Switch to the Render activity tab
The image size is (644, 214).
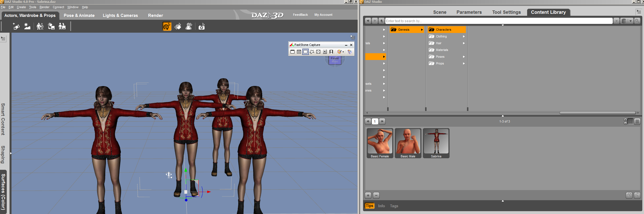(x=155, y=15)
